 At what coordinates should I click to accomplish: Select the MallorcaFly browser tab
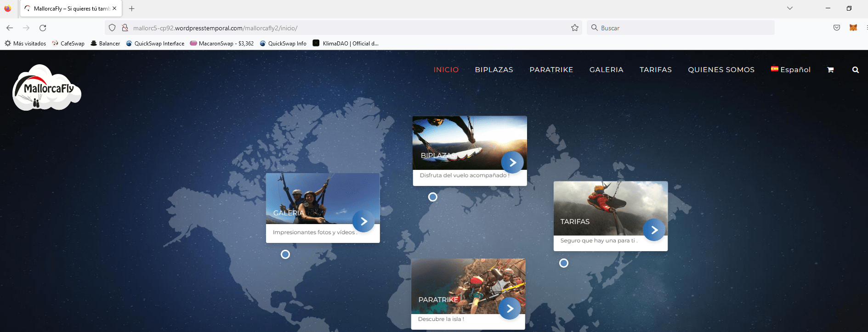[x=71, y=8]
